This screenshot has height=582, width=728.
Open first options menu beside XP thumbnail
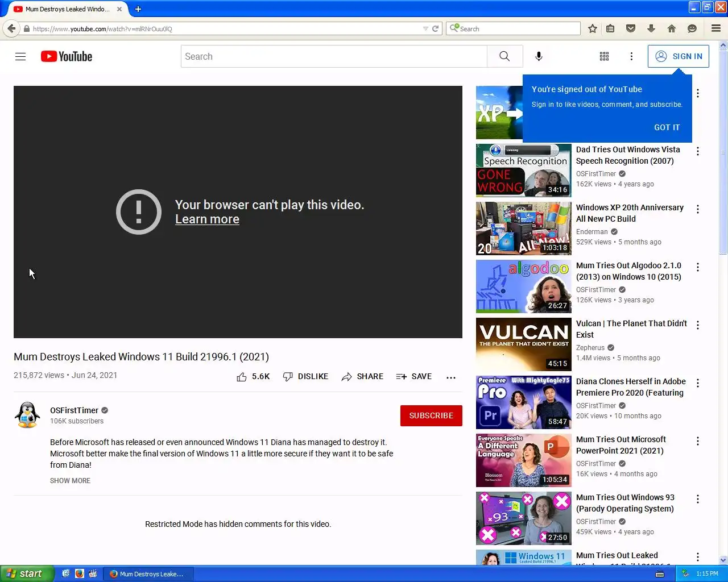(x=698, y=93)
